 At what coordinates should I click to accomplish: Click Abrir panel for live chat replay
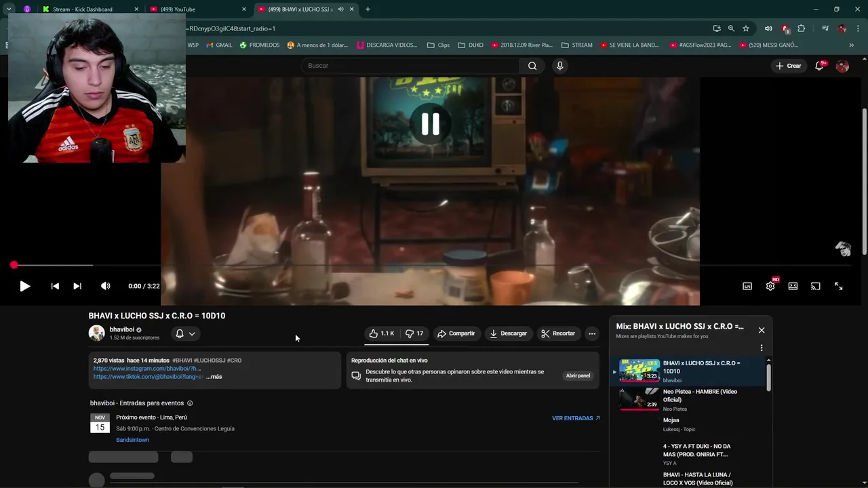click(578, 375)
